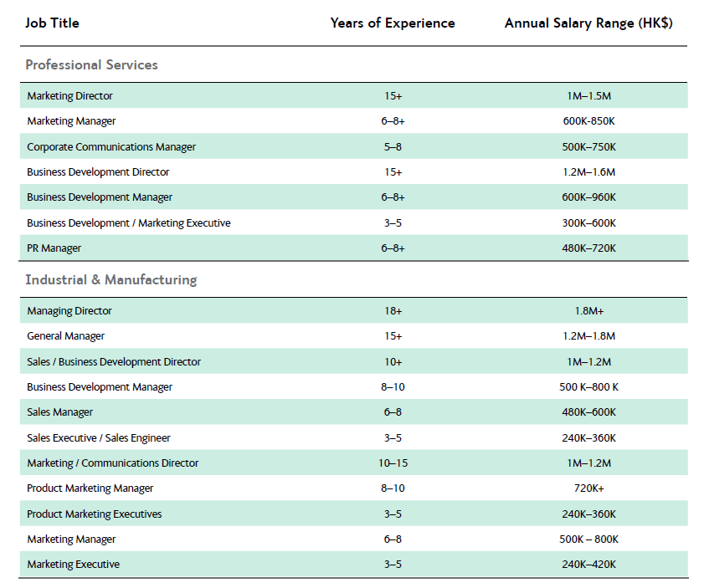Select the 18+ years experience cell
The height and width of the screenshot is (588, 704).
(393, 311)
